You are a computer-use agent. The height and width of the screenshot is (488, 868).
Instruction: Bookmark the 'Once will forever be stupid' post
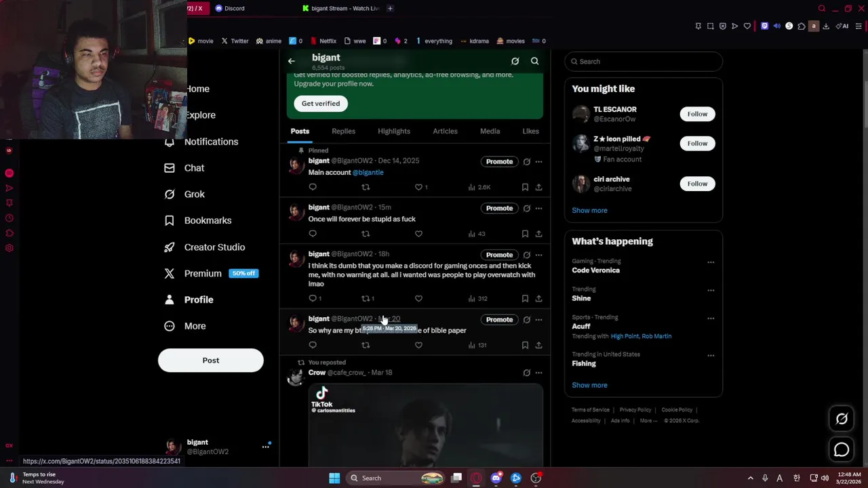point(525,234)
